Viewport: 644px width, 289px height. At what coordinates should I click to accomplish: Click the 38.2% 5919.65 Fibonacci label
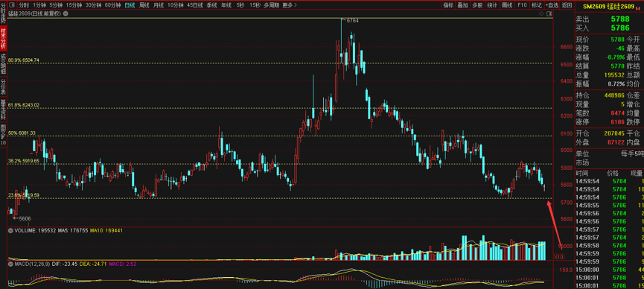(x=23, y=161)
